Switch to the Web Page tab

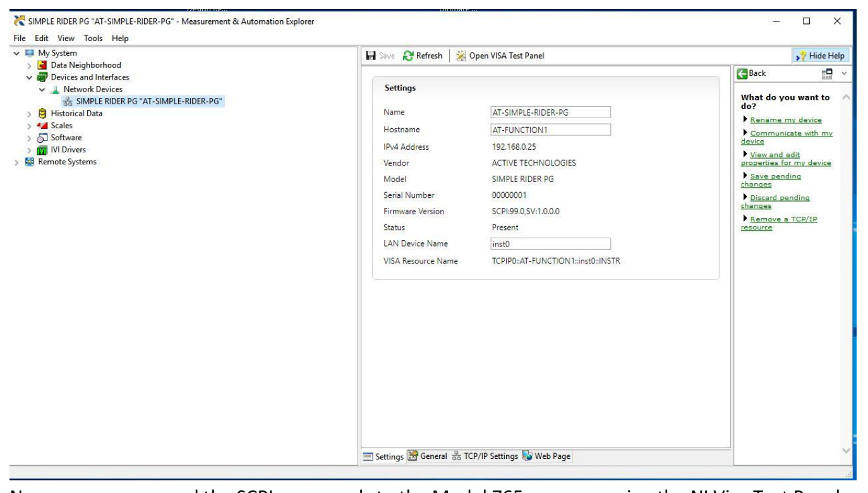coord(546,456)
